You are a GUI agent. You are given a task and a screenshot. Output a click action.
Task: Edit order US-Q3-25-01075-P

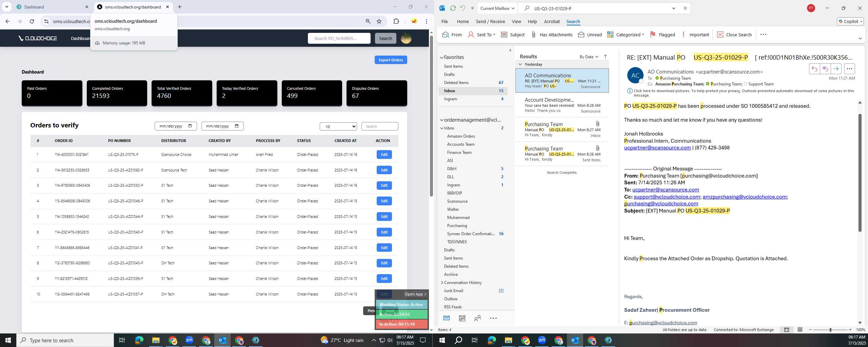pyautogui.click(x=384, y=155)
